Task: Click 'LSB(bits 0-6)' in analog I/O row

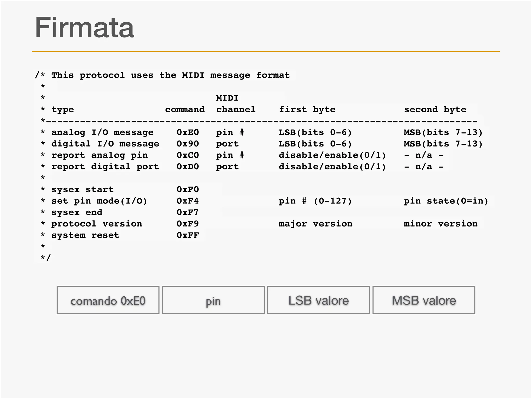Action: (315, 132)
